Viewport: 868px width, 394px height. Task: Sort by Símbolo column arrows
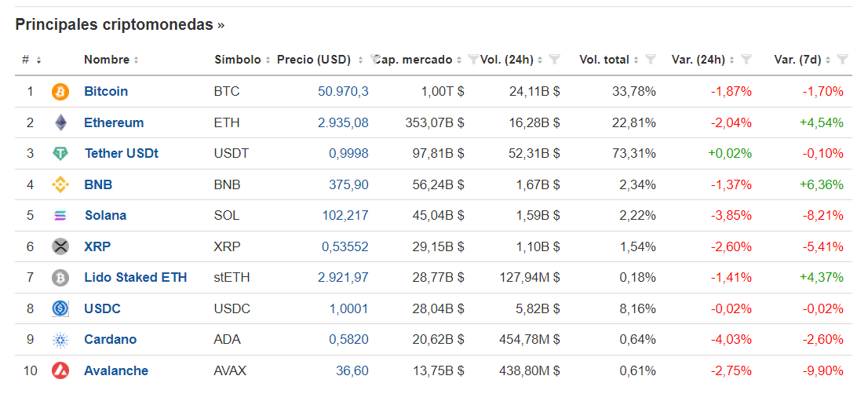tap(268, 60)
